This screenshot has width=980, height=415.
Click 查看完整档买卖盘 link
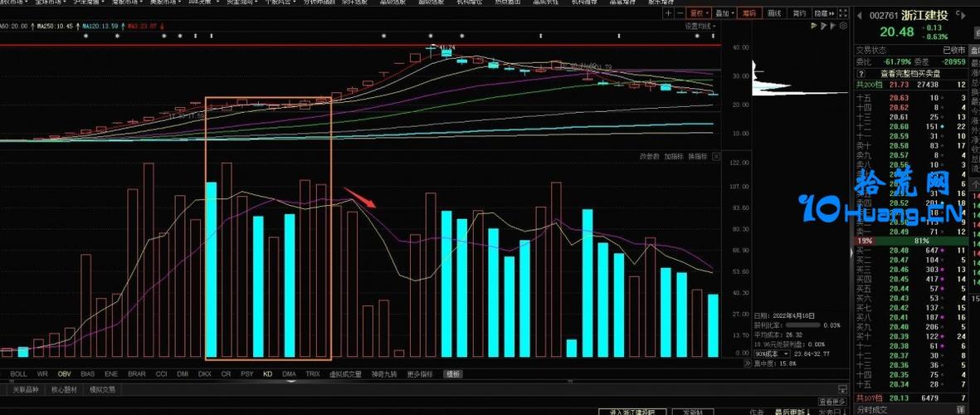coord(909,72)
